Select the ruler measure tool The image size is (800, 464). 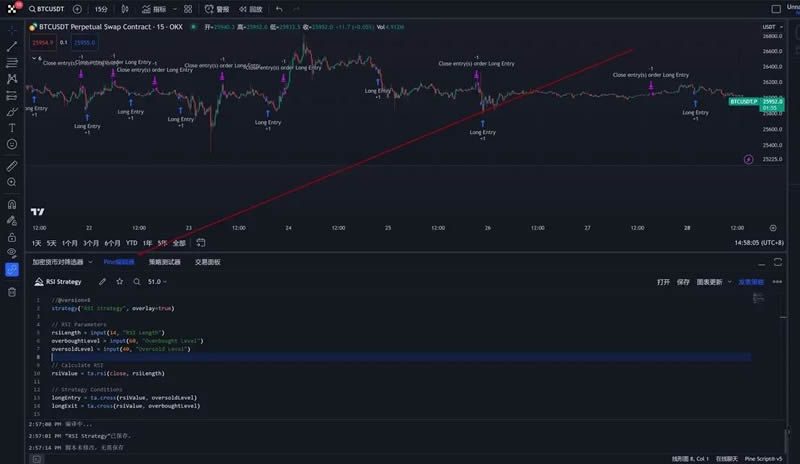coord(12,166)
